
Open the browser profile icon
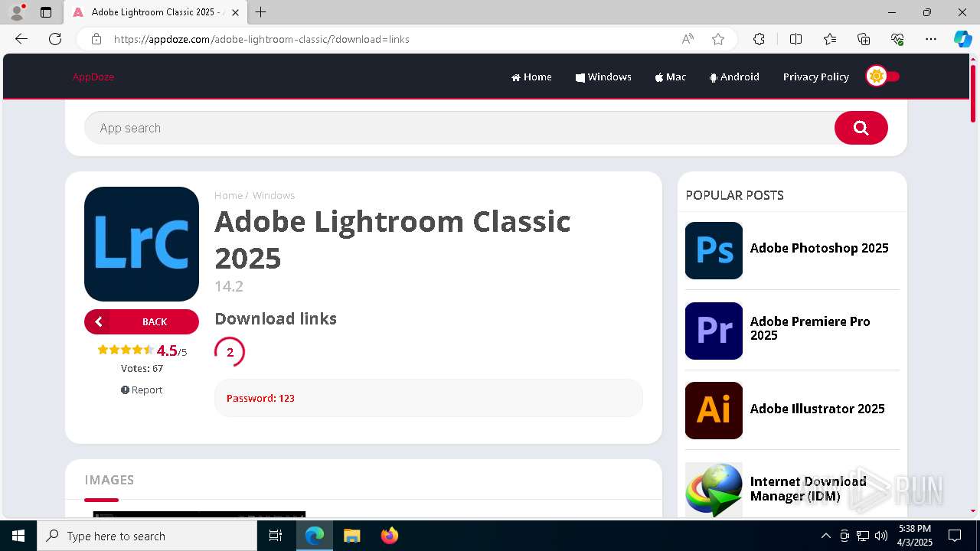[16, 12]
